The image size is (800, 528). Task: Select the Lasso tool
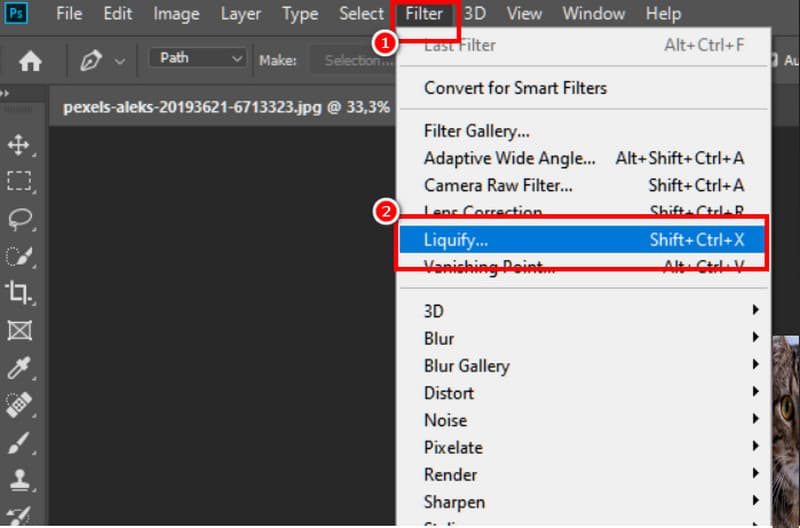point(20,219)
